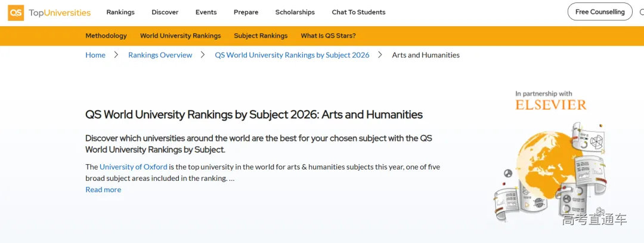Select Chat To Students in navigation

(x=358, y=13)
